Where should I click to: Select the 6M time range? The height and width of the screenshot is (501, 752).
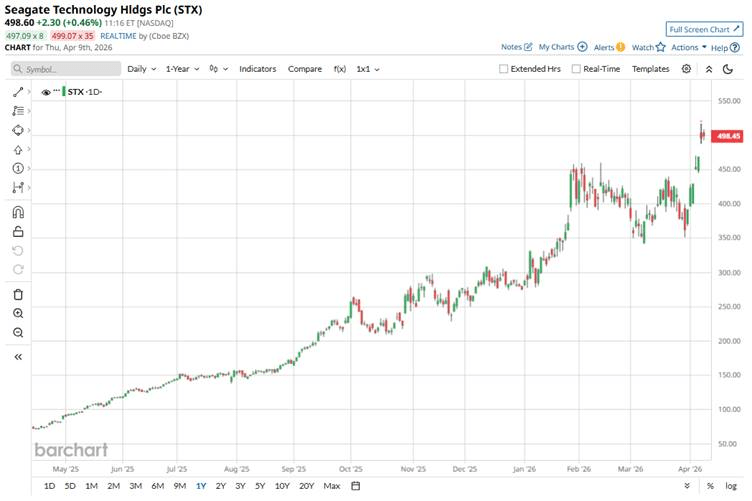point(157,486)
